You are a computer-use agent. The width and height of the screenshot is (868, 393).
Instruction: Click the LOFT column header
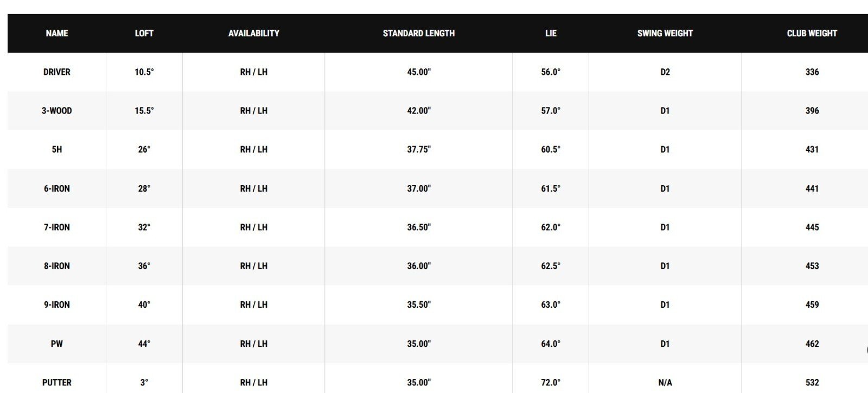click(144, 33)
